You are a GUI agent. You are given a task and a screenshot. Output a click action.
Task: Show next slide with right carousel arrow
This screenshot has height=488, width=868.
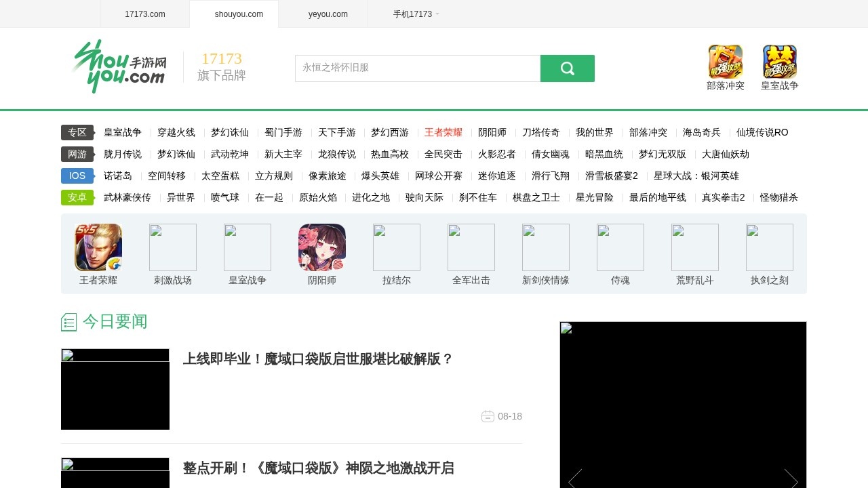[791, 479]
